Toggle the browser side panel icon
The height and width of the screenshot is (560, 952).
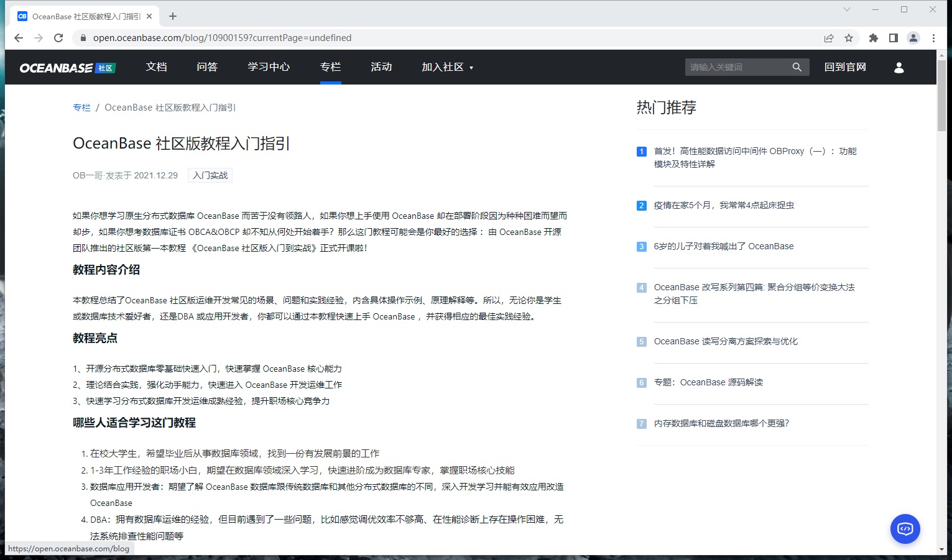click(x=894, y=38)
